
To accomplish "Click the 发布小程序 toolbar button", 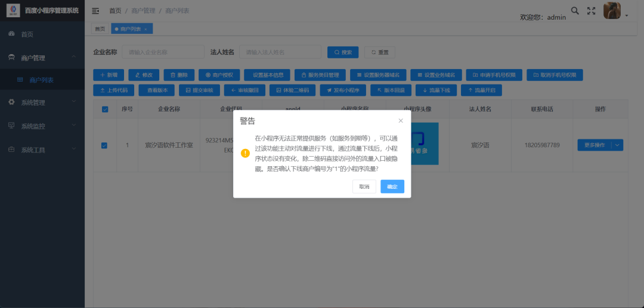I will [x=343, y=90].
